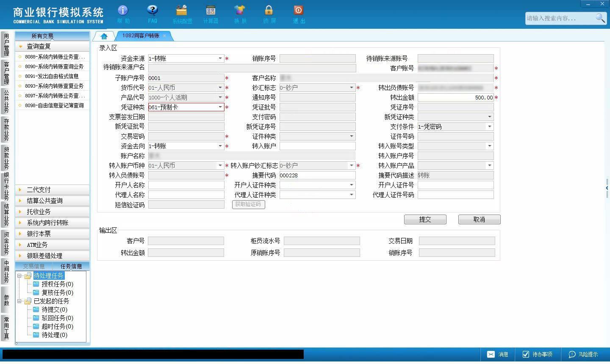This screenshot has height=364, width=610.
Task: Open the 开户人证件种类 dropdown
Action: tap(352, 185)
